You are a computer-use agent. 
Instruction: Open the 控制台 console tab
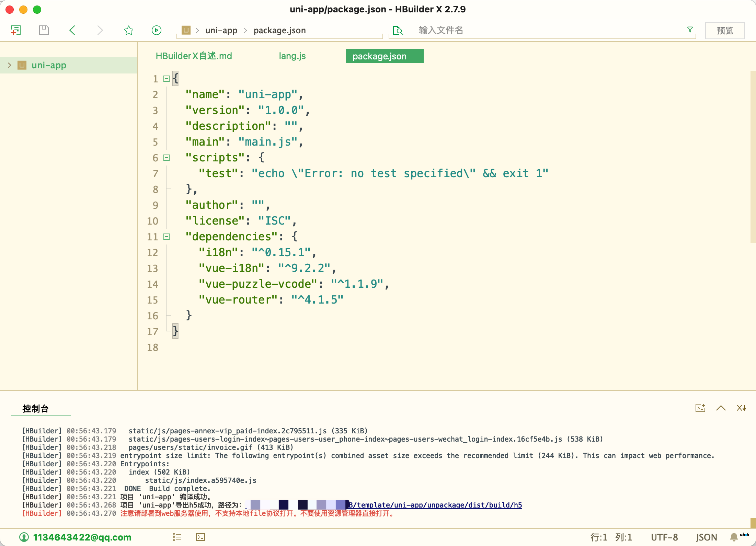point(35,408)
